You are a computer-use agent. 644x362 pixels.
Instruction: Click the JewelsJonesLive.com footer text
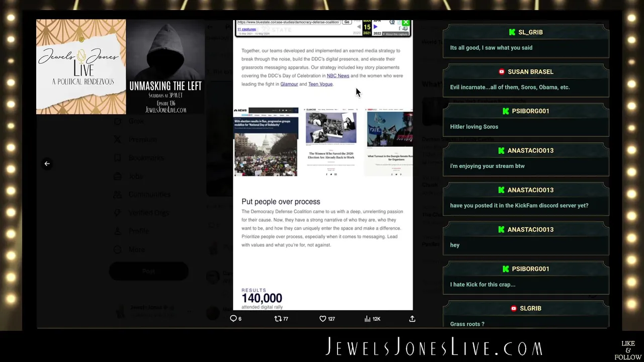[435, 347]
